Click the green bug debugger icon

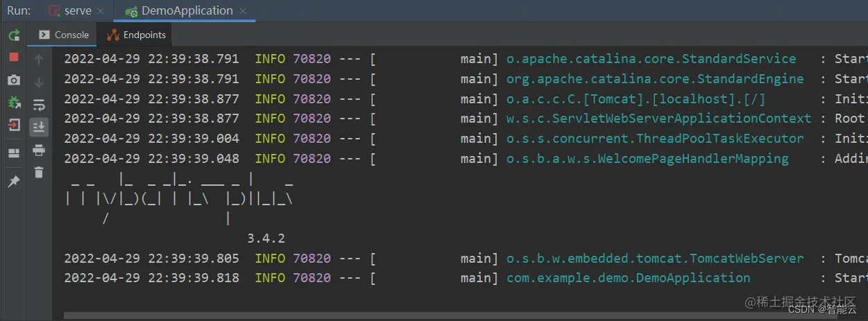click(14, 103)
